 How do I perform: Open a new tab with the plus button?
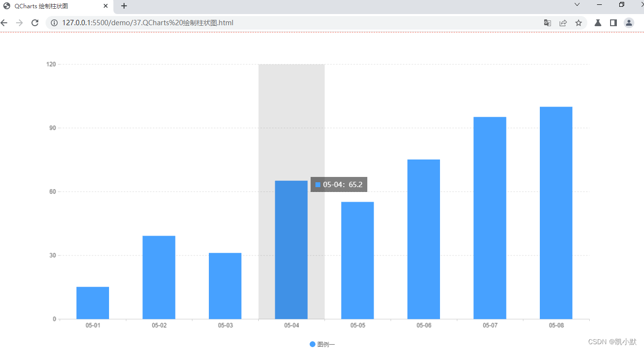pyautogui.click(x=124, y=6)
